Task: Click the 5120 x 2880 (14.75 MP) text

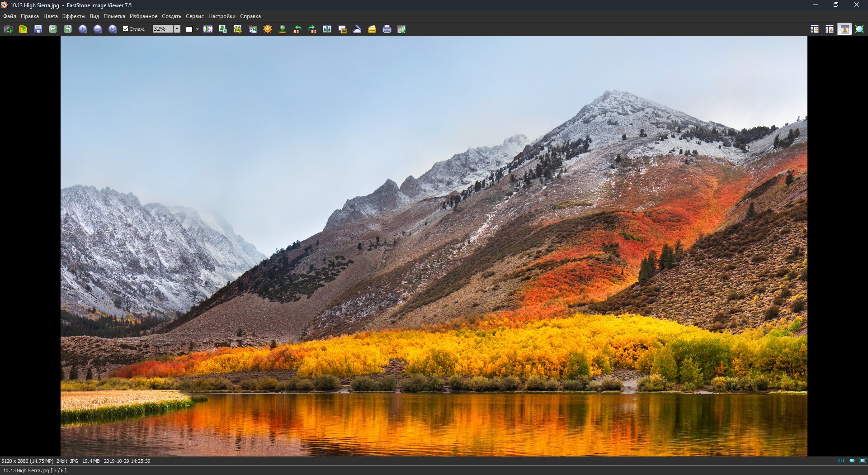Action: [27, 461]
